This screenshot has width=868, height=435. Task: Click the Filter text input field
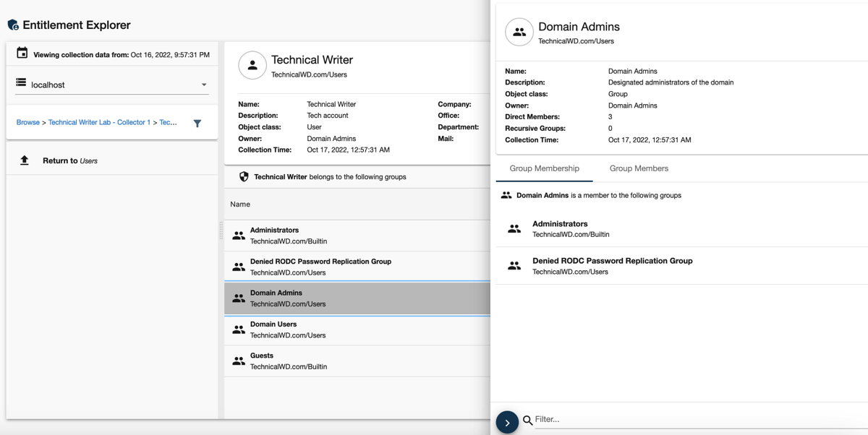pyautogui.click(x=694, y=419)
